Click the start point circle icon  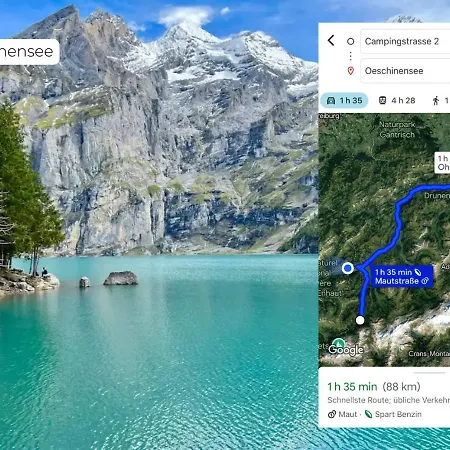(350, 41)
